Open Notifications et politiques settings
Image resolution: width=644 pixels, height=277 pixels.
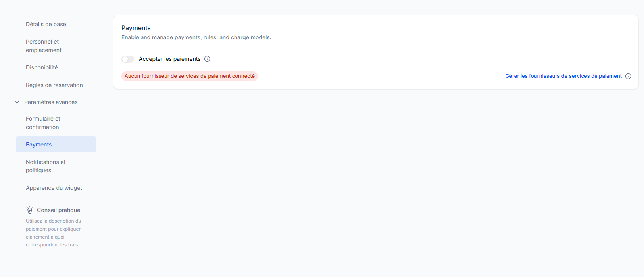point(46,166)
